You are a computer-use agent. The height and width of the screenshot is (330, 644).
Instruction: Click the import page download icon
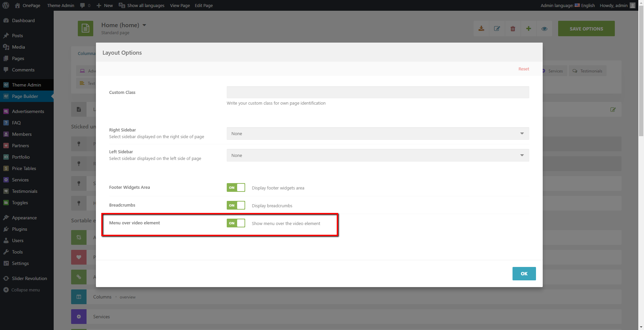click(481, 29)
